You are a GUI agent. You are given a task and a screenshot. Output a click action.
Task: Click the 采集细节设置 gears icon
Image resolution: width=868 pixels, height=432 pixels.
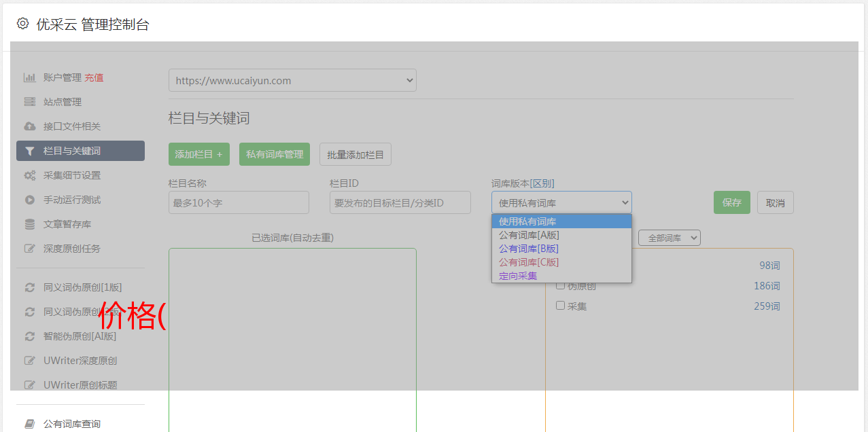click(29, 175)
